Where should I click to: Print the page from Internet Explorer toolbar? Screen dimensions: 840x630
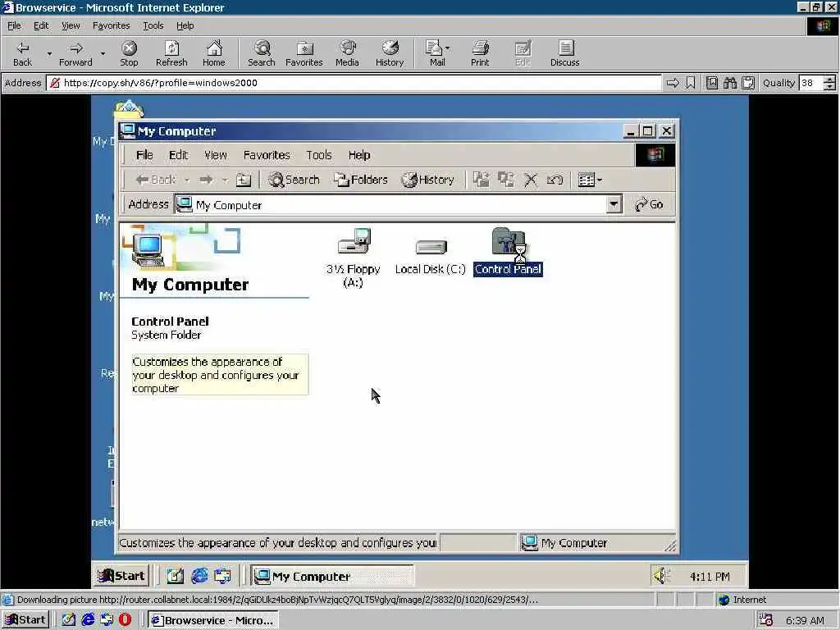(480, 53)
